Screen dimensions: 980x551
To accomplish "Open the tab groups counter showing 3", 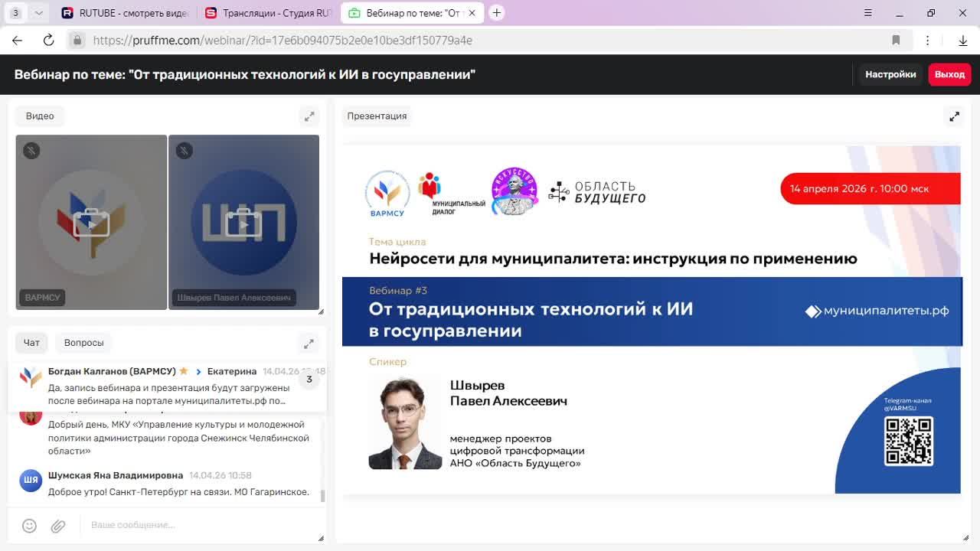I will 15,13.
